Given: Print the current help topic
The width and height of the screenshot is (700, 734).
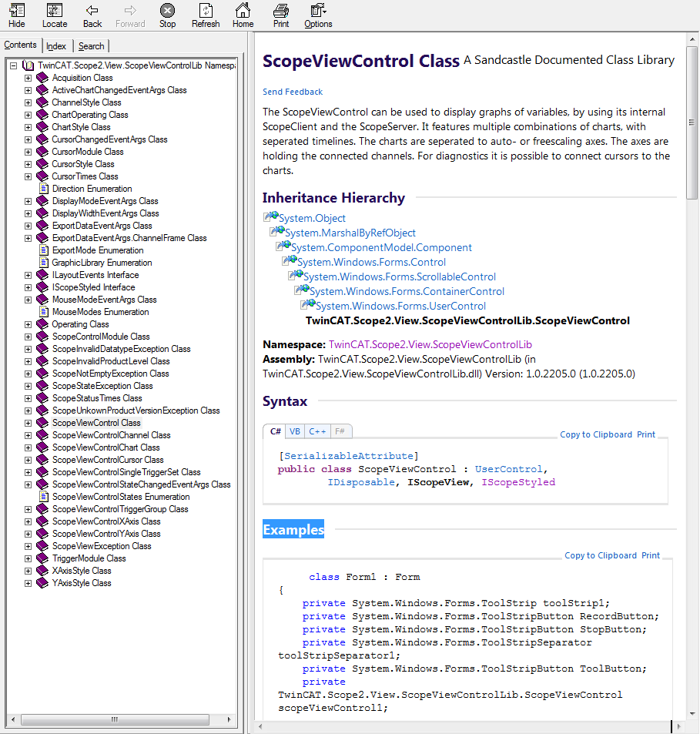Looking at the screenshot, I should 281,15.
